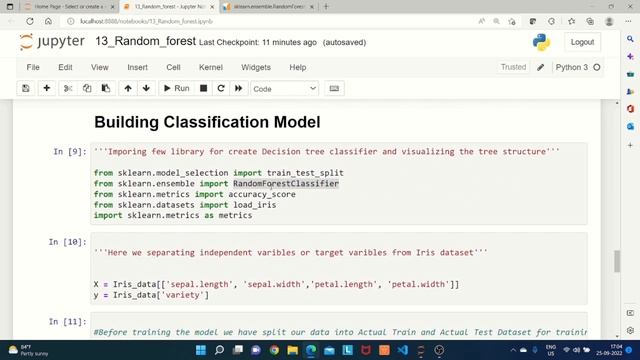This screenshot has height=360, width=640.
Task: Open browser favorites star icon
Action: [x=571, y=21]
